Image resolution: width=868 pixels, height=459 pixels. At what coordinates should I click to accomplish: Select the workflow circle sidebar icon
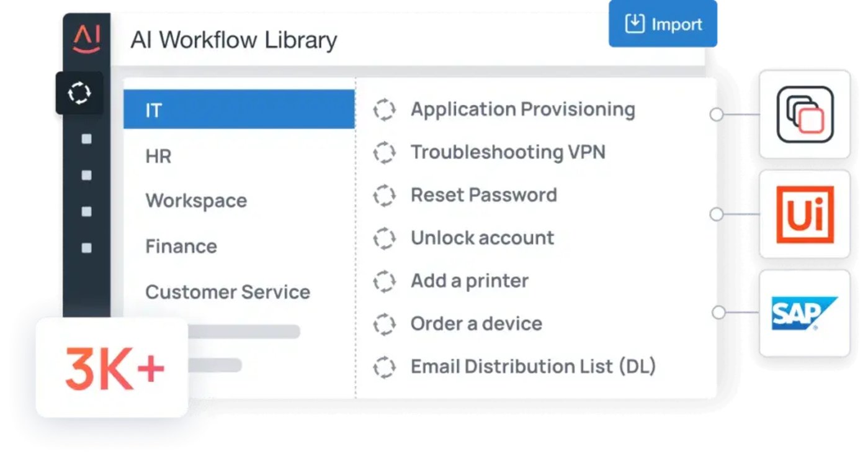pyautogui.click(x=79, y=93)
